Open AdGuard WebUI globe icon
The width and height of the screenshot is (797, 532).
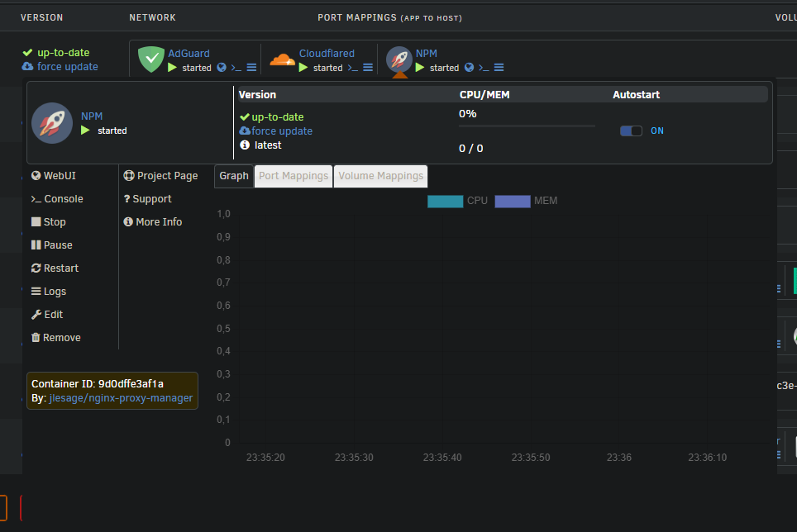(222, 68)
